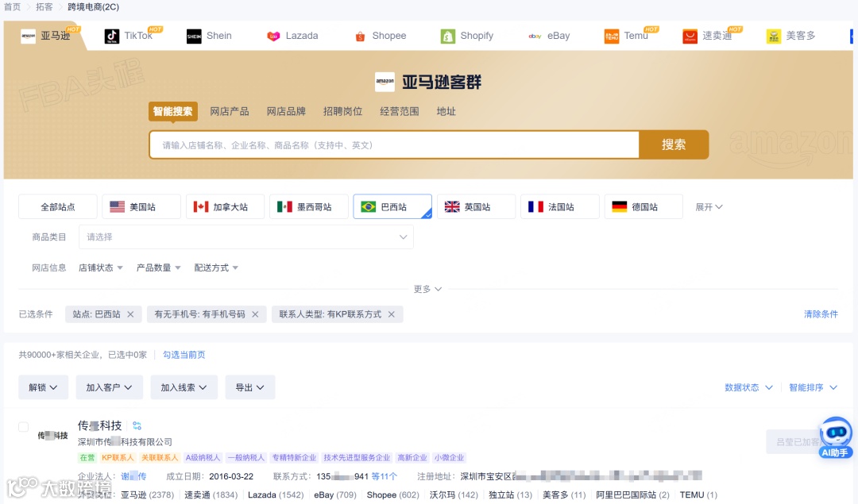Click the 高新企业 tag
Screen dimensions: 858x504
pyautogui.click(x=412, y=458)
